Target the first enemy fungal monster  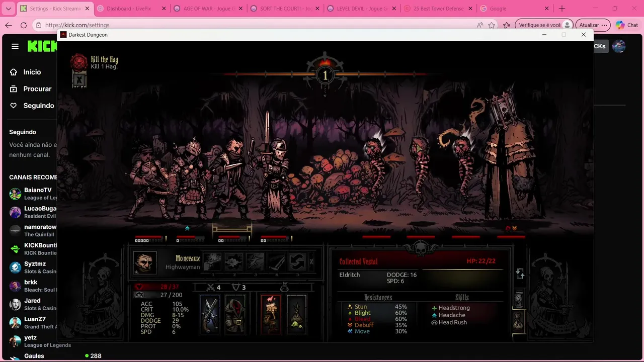(375, 173)
